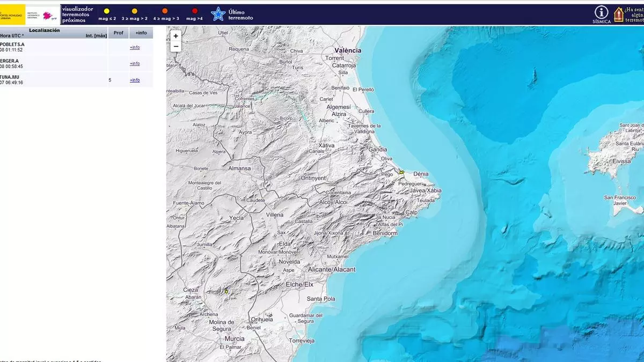This screenshot has width=644, height=362.
Task: Open +info link for the 01:11:52 earthquake
Action: [x=135, y=47]
